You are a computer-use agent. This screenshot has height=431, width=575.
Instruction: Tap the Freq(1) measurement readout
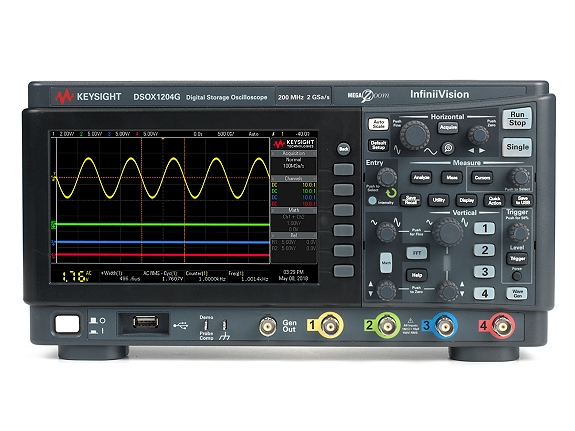(x=250, y=276)
